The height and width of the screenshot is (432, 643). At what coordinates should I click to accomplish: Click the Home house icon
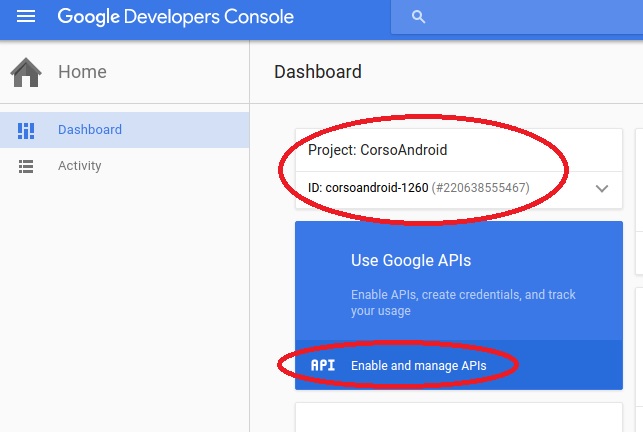coord(26,72)
